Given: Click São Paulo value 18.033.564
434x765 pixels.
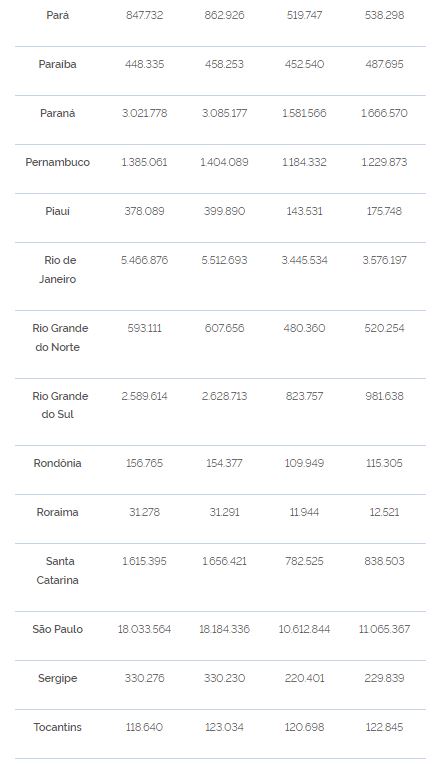Looking at the screenshot, I should click(x=144, y=629).
